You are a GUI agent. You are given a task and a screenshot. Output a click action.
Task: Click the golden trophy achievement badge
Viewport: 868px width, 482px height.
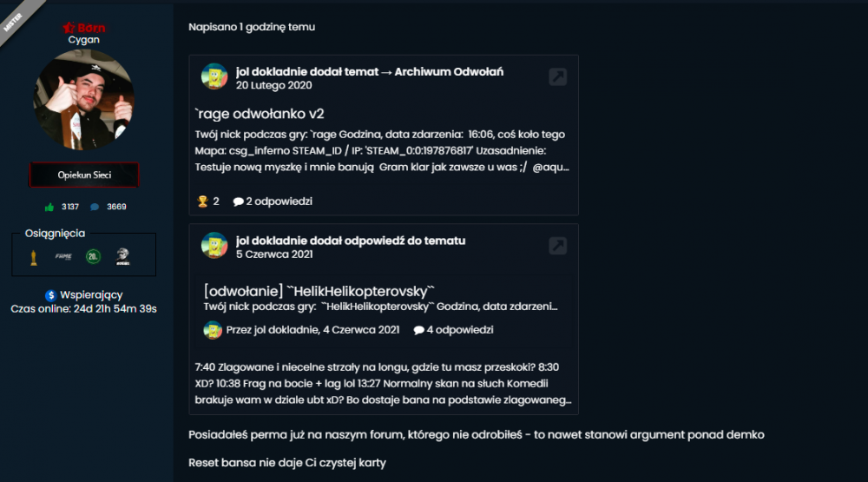click(x=34, y=256)
